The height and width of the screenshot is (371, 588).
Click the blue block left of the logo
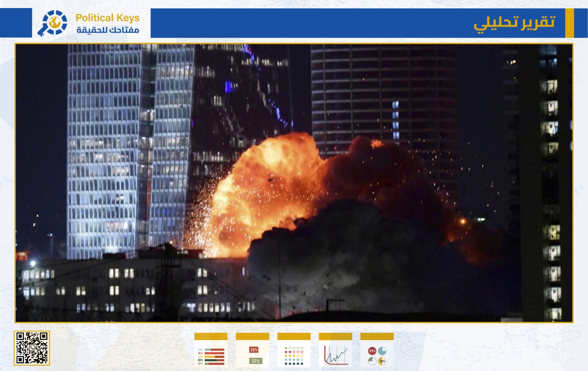[16, 23]
